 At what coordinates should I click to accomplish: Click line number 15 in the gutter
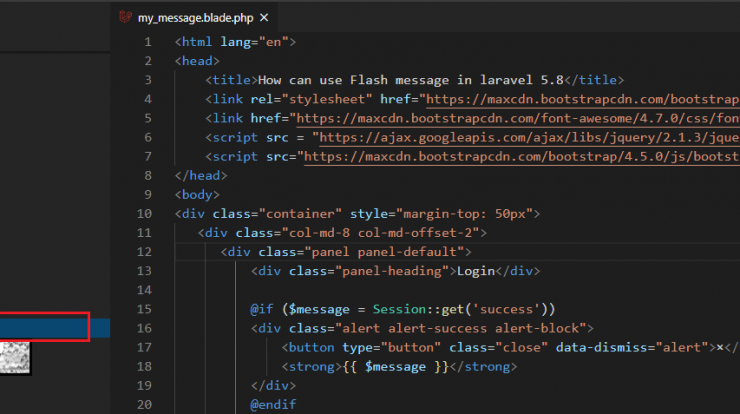(x=144, y=309)
